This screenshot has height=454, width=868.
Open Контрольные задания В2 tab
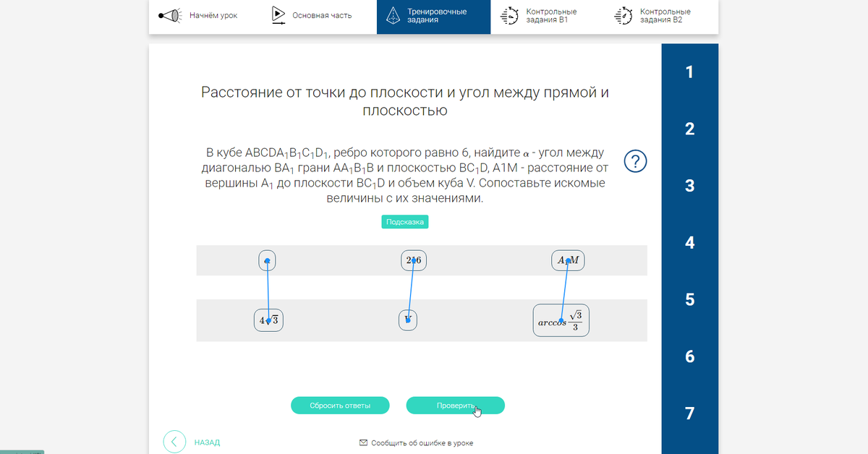(x=661, y=16)
